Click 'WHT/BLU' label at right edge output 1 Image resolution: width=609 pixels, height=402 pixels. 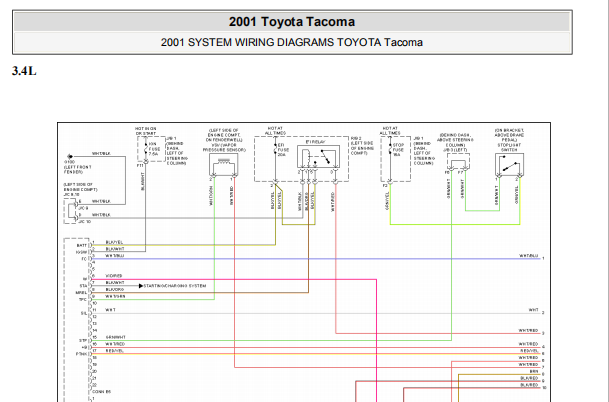[529, 256]
